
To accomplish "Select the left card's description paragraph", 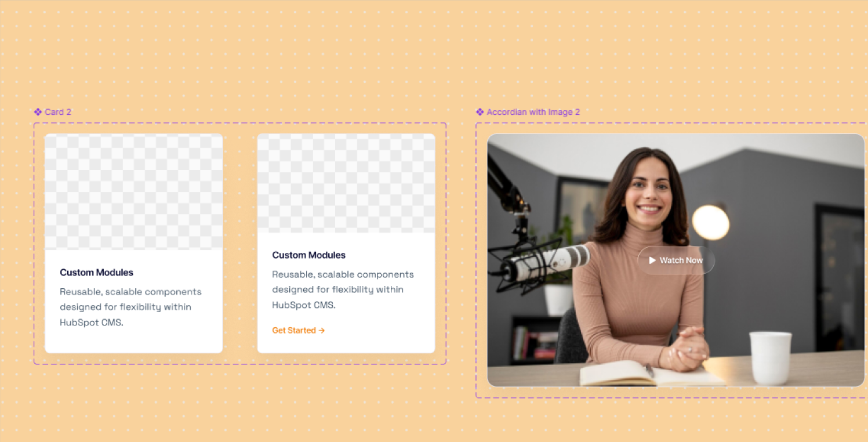I will [x=130, y=307].
